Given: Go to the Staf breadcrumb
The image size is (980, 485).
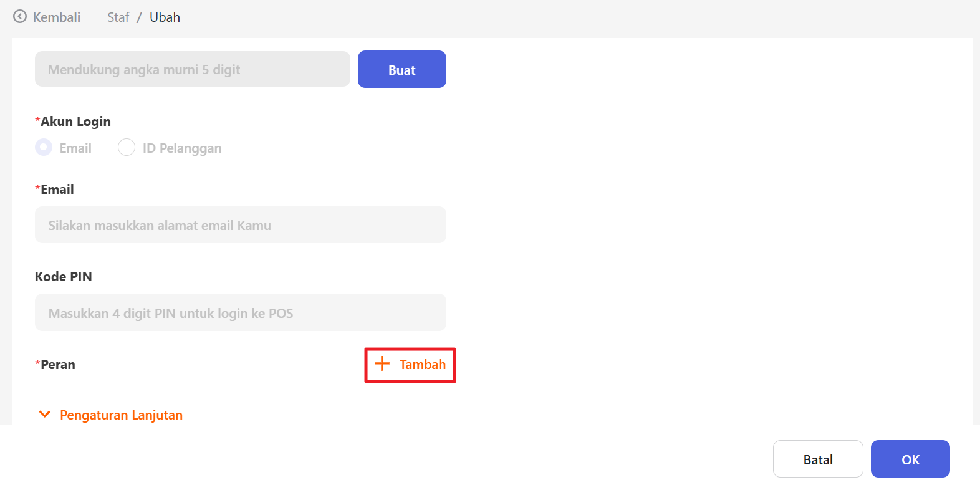Looking at the screenshot, I should click(x=118, y=17).
